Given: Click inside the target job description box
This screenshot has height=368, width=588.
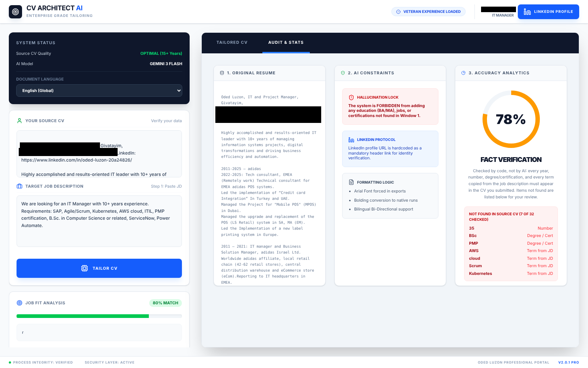Looking at the screenshot, I should 99,221.
